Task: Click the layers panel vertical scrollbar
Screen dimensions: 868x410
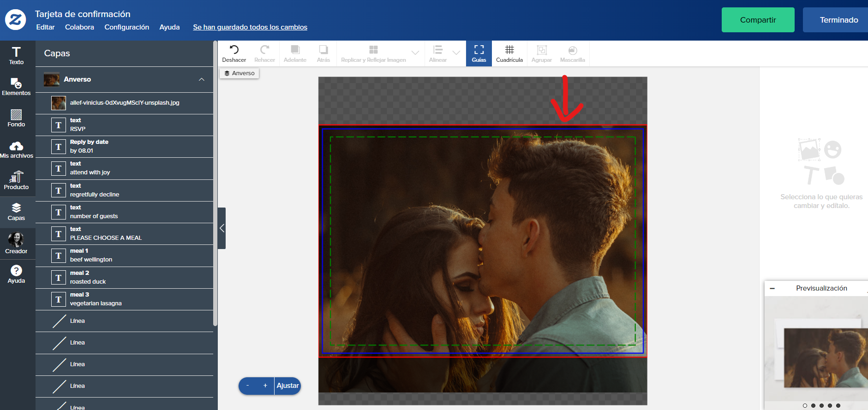Action: (x=215, y=184)
